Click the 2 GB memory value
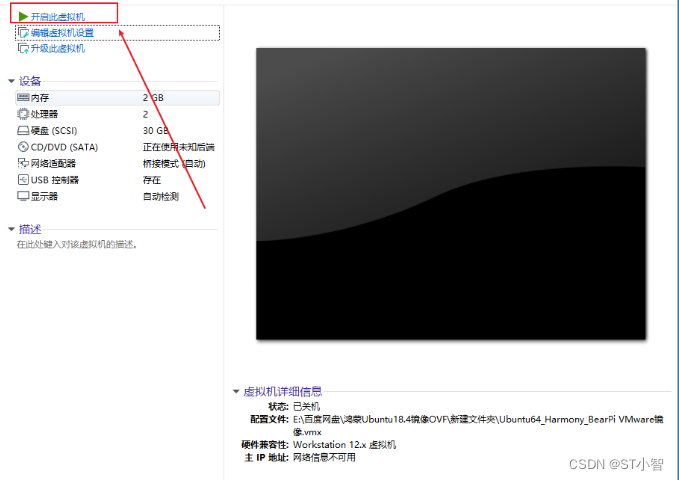 tap(153, 98)
